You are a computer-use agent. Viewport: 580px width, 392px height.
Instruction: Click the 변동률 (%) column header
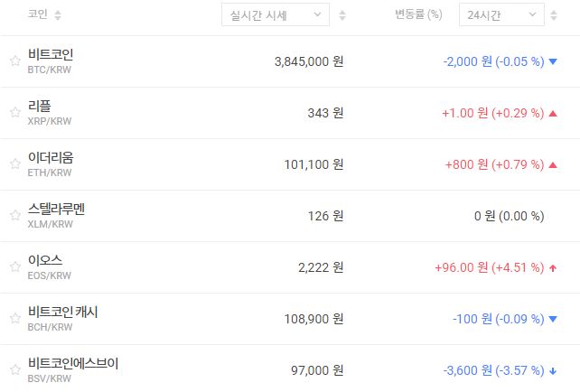coord(418,15)
